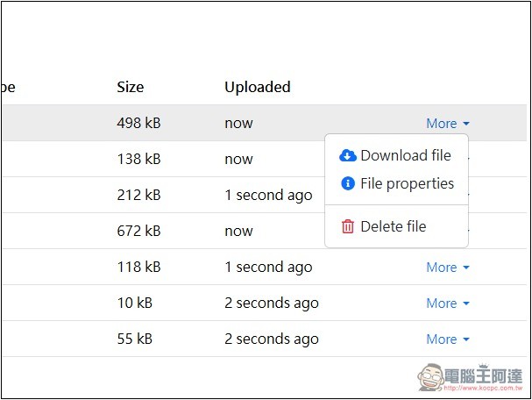
Task: Select the 212 kB size cell
Action: [138, 195]
